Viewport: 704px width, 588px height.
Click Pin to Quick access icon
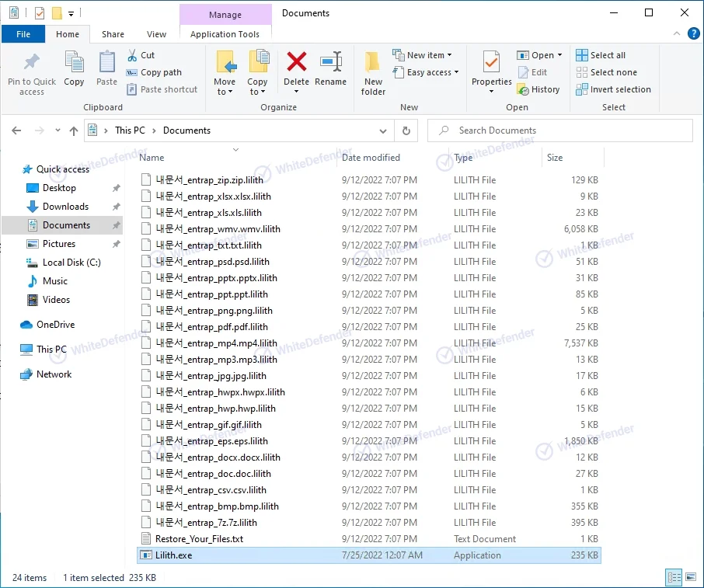pos(32,73)
